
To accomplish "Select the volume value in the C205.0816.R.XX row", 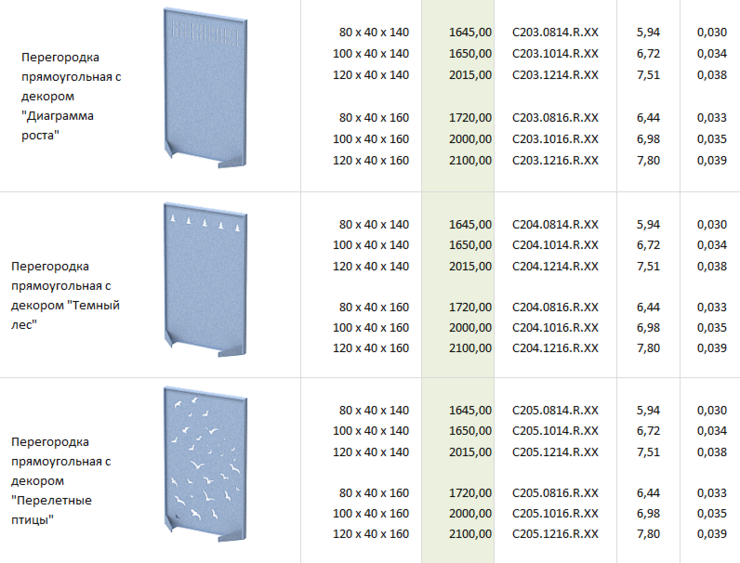I will coord(712,493).
